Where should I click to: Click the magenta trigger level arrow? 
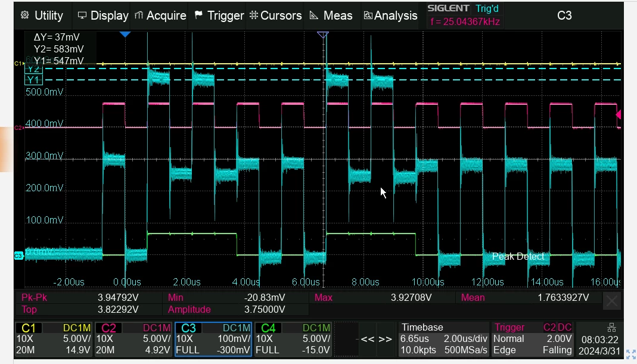pos(619,115)
